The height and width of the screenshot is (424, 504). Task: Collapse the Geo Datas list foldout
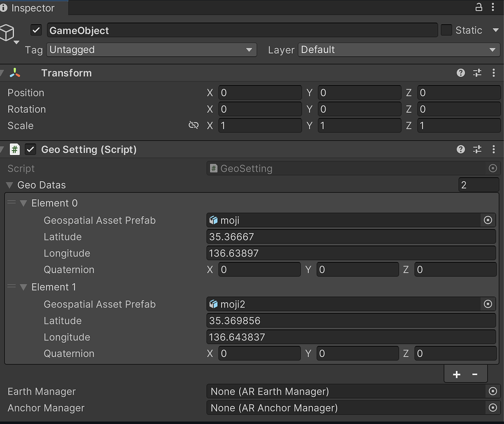tap(9, 185)
